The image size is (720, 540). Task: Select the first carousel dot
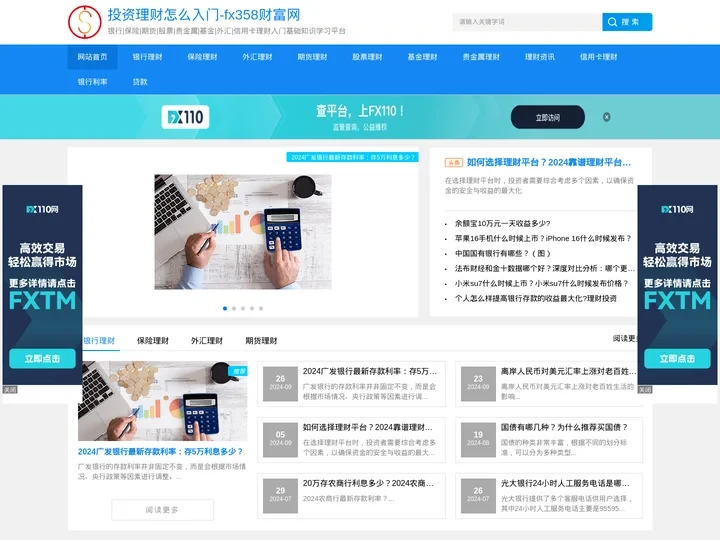225,309
